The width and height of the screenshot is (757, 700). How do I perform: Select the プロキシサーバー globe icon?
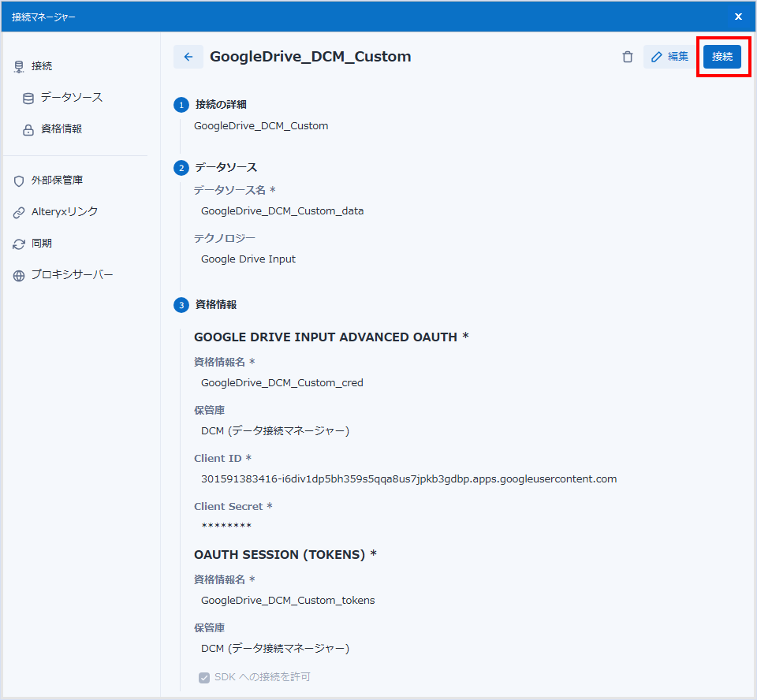click(19, 276)
